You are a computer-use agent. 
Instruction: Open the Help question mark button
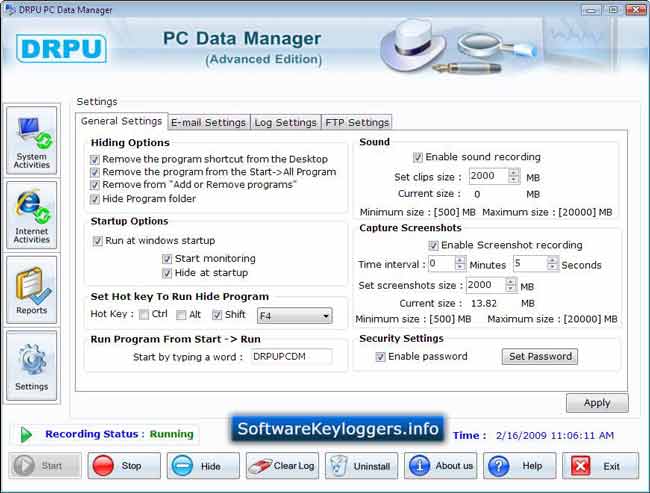pyautogui.click(x=519, y=466)
